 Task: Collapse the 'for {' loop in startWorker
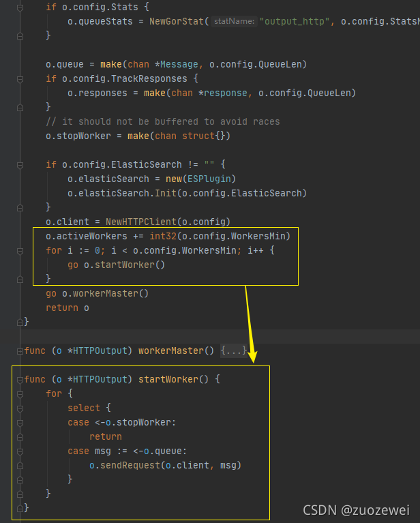[x=20, y=394]
